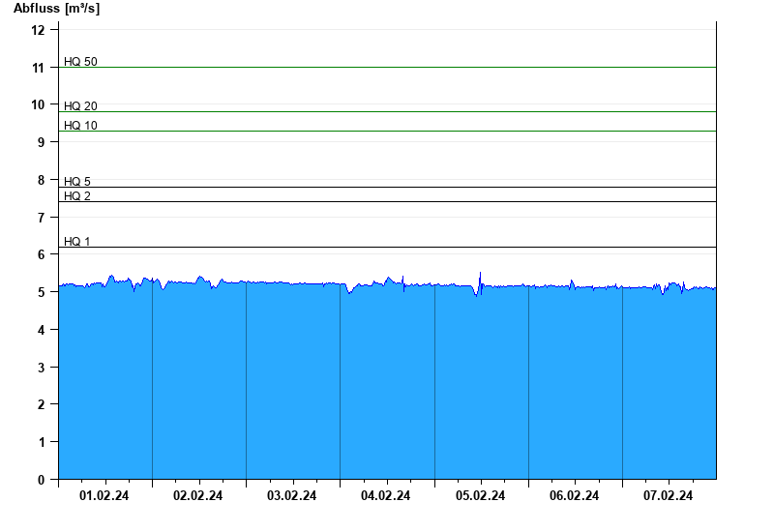Click the y-axis value 3
774x532 pixels.
click(41, 368)
